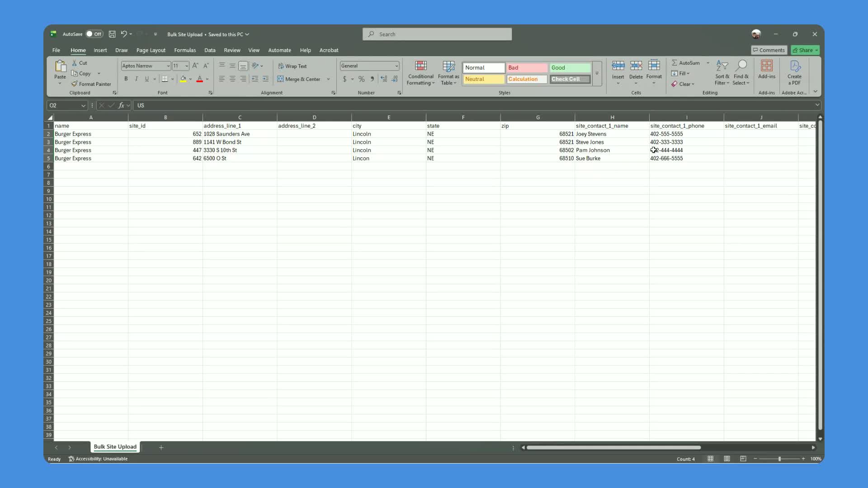The image size is (868, 488).
Task: Switch to the Review tab
Action: 232,50
